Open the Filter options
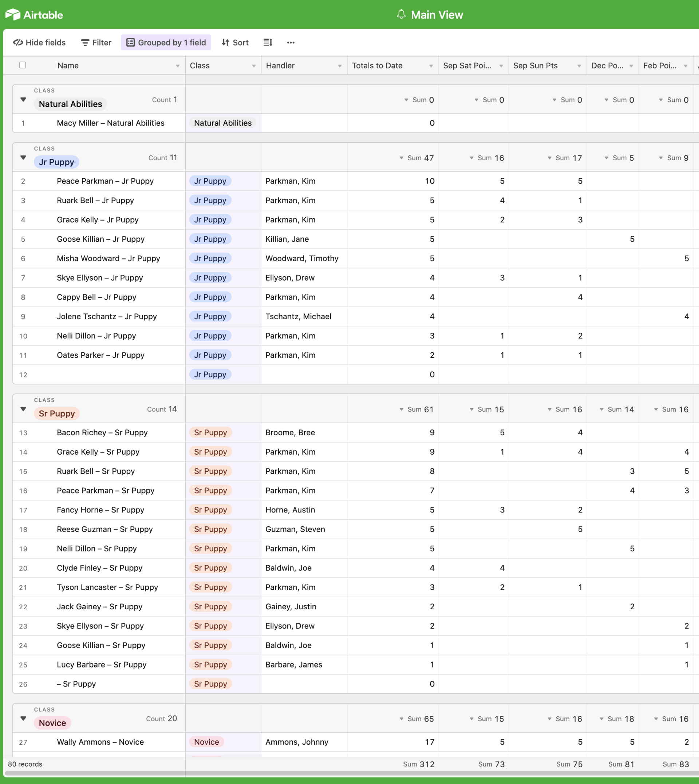This screenshot has width=699, height=784. [96, 43]
